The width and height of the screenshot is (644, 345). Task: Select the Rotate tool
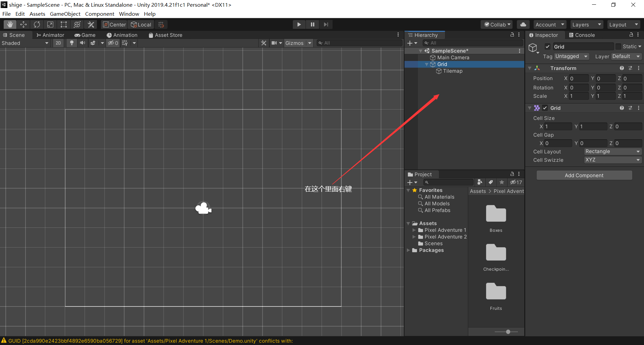pyautogui.click(x=37, y=24)
